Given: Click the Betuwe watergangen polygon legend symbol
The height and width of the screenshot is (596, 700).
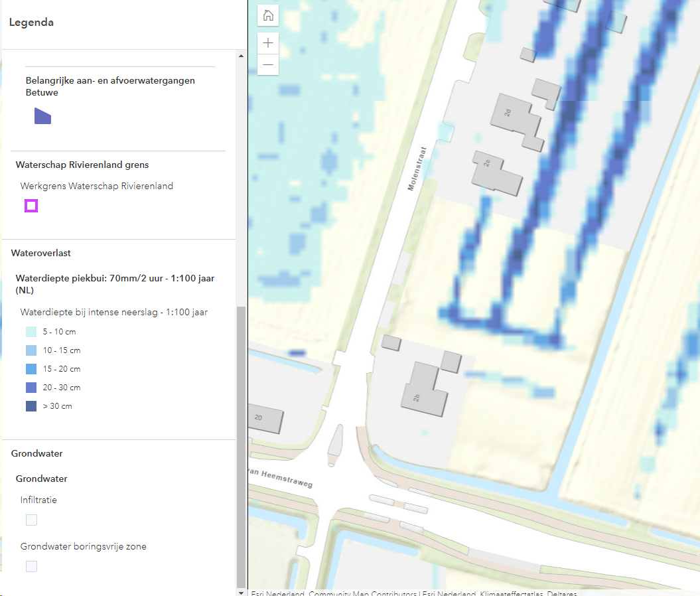Looking at the screenshot, I should (x=43, y=116).
